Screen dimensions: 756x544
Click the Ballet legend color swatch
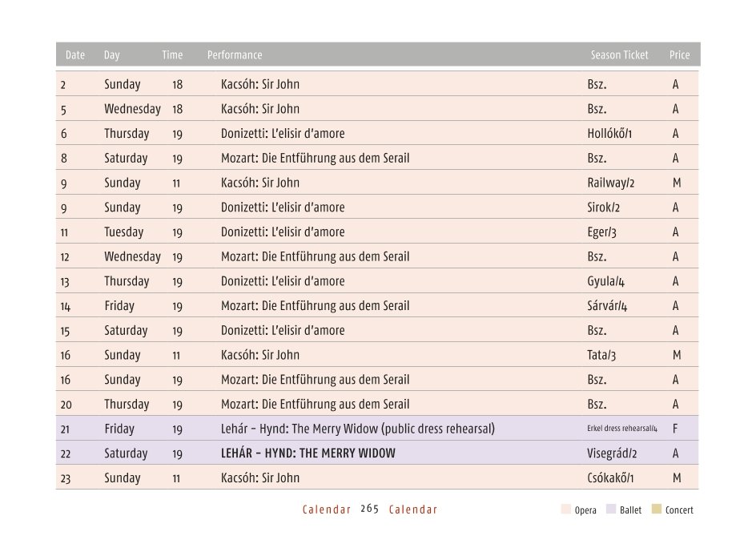tap(611, 510)
